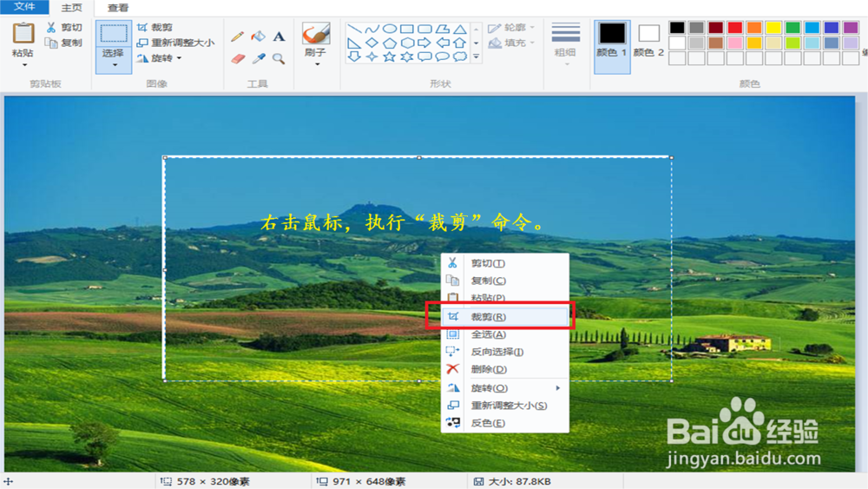Screen dimensions: 868x489
Task: Click the Copy (复制) ribbon button
Action: coord(63,43)
